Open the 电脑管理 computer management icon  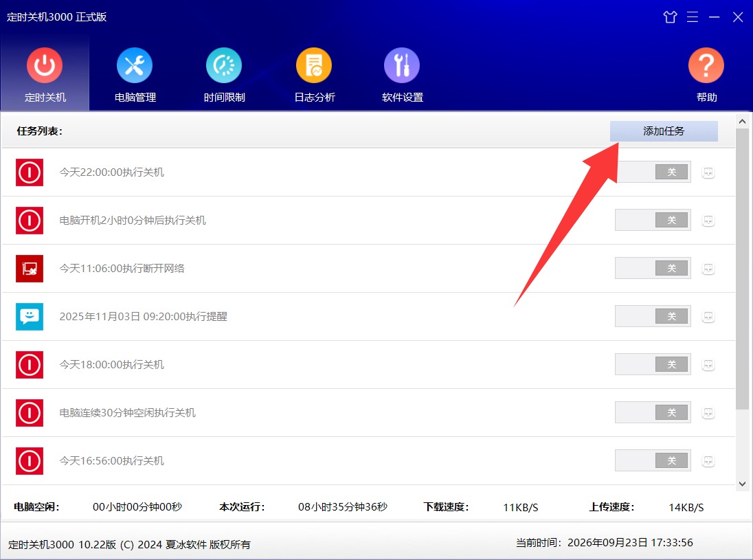click(x=135, y=65)
